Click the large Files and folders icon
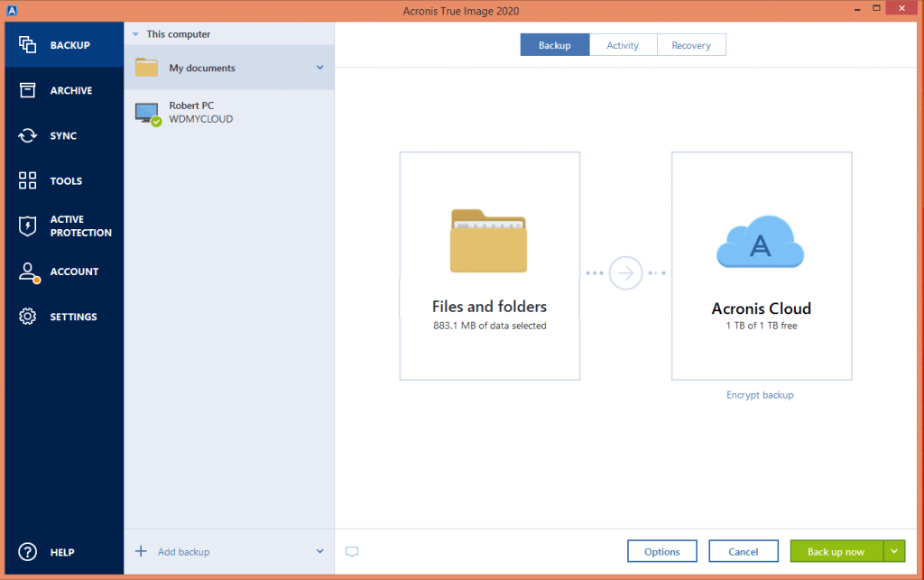Image resolution: width=924 pixels, height=580 pixels. click(x=488, y=241)
